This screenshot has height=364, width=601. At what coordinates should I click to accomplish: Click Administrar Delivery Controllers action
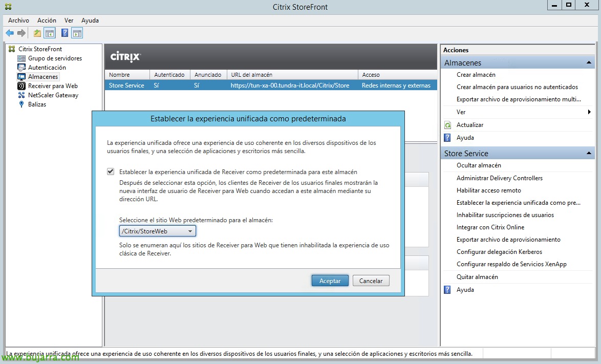(x=500, y=178)
